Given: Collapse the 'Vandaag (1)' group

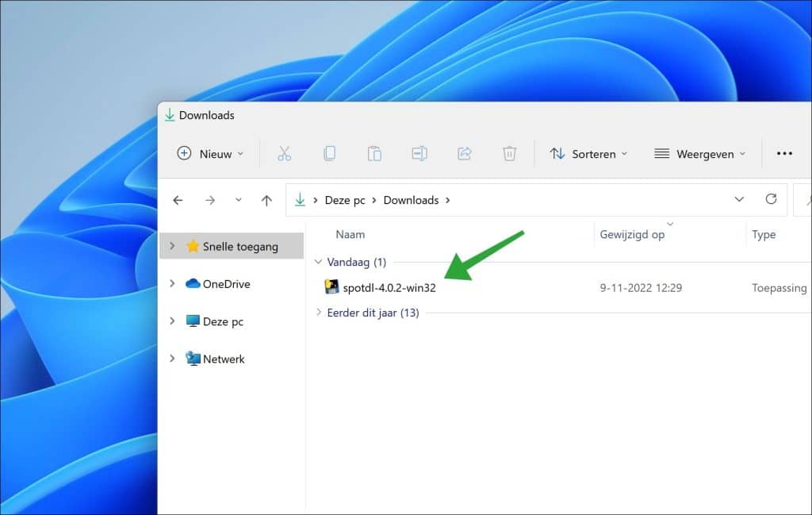Looking at the screenshot, I should point(319,262).
